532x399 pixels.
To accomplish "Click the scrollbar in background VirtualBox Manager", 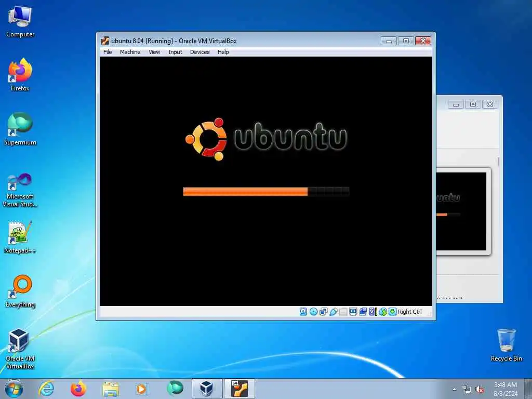I will coord(498,162).
